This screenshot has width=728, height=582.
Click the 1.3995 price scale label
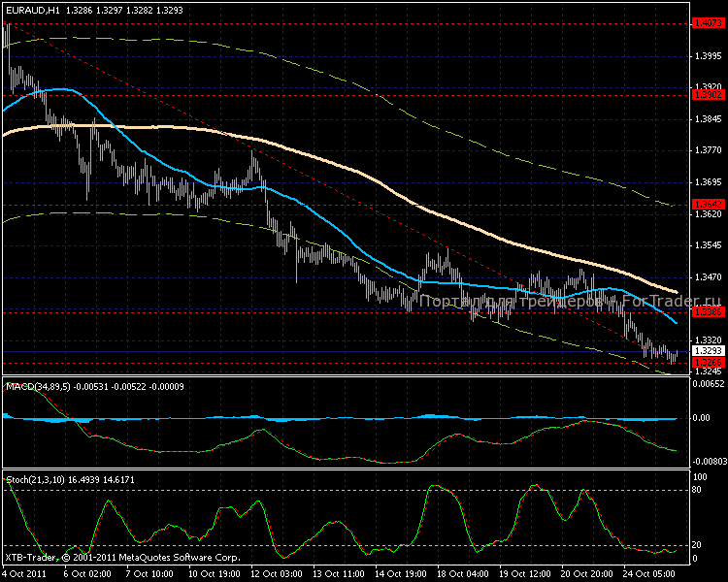click(x=707, y=56)
